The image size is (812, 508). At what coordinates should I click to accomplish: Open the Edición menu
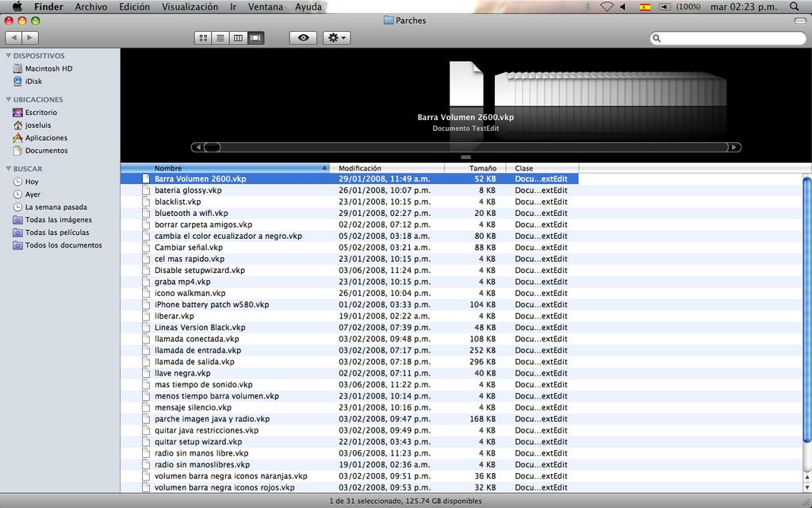click(x=134, y=6)
